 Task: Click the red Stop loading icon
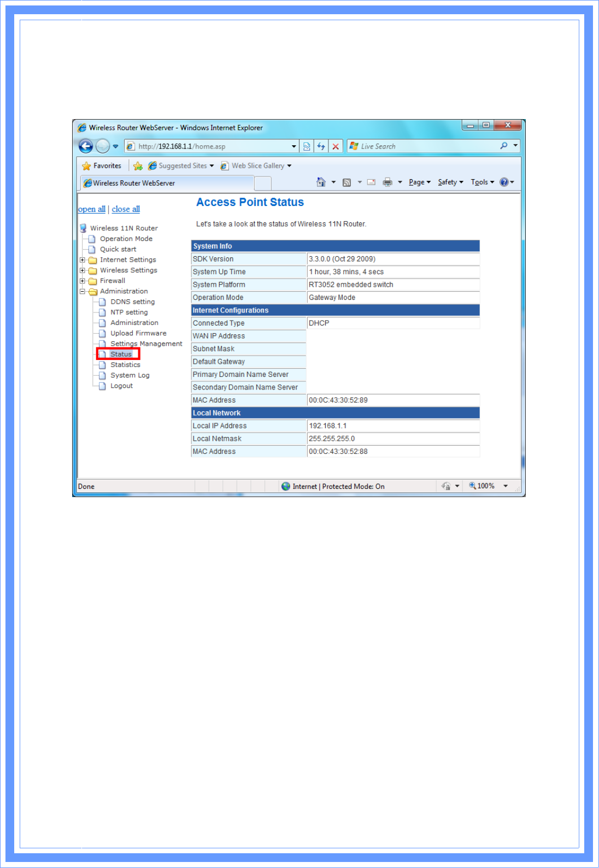tap(336, 146)
